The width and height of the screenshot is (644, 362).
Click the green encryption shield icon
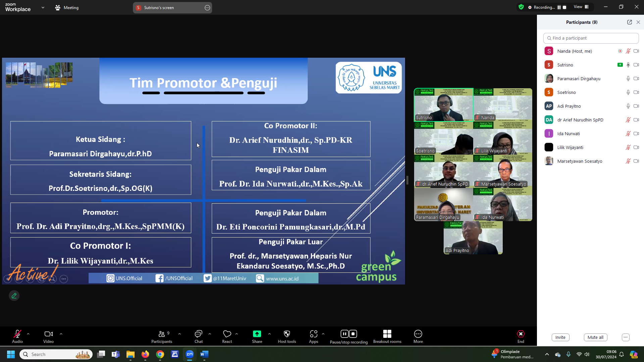(521, 7)
